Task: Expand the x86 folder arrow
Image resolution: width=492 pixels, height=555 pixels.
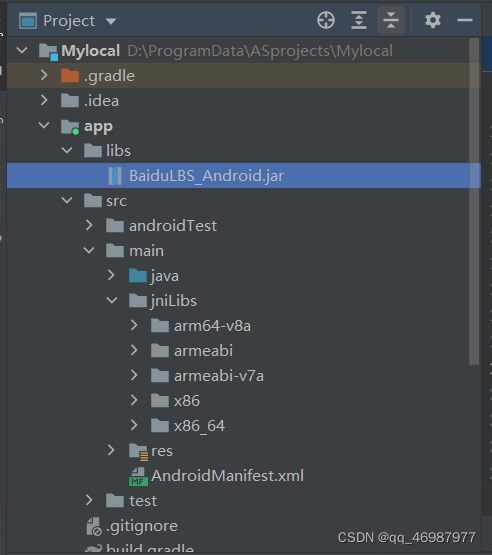Action: pyautogui.click(x=134, y=400)
